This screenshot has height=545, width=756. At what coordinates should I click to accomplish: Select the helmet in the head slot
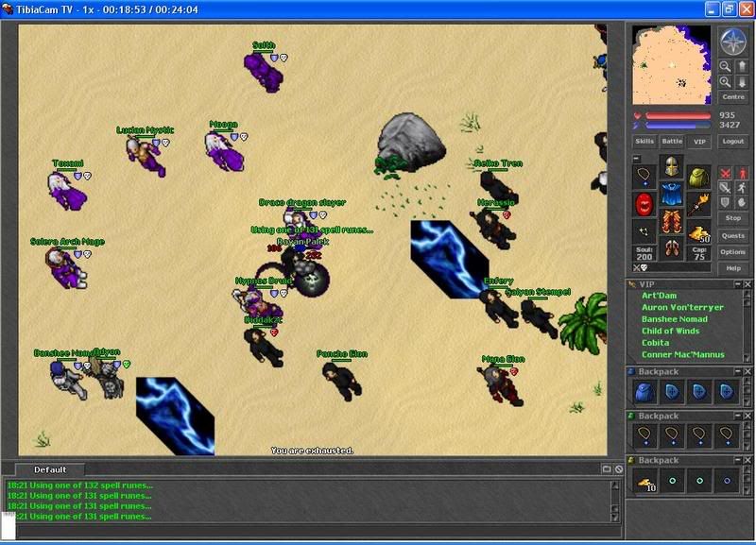coord(672,167)
